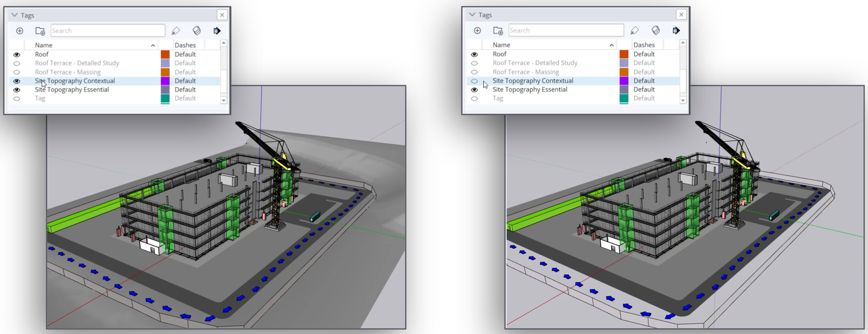
Task: Show Roof Terrace - Massing in left panel
Action: [x=17, y=72]
